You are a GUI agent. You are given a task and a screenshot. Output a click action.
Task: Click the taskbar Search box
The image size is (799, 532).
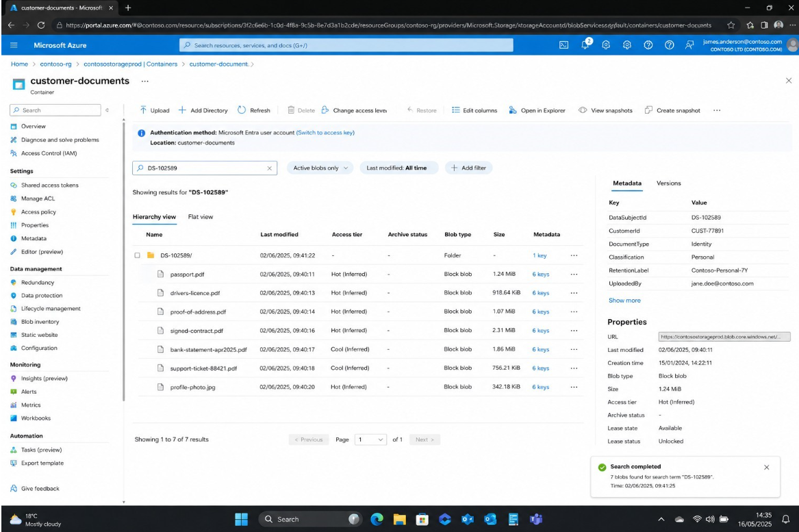click(x=310, y=519)
